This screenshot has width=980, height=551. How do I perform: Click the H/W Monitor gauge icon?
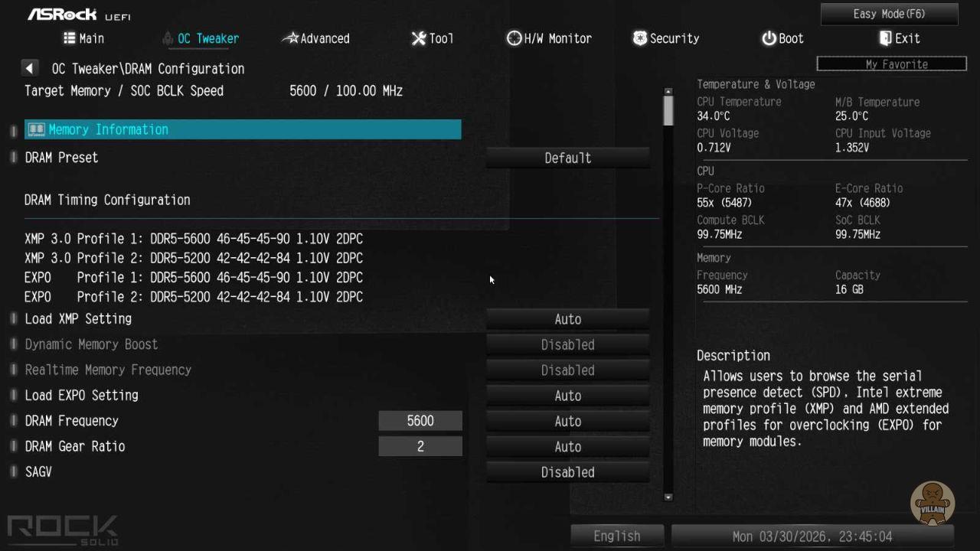pos(514,38)
